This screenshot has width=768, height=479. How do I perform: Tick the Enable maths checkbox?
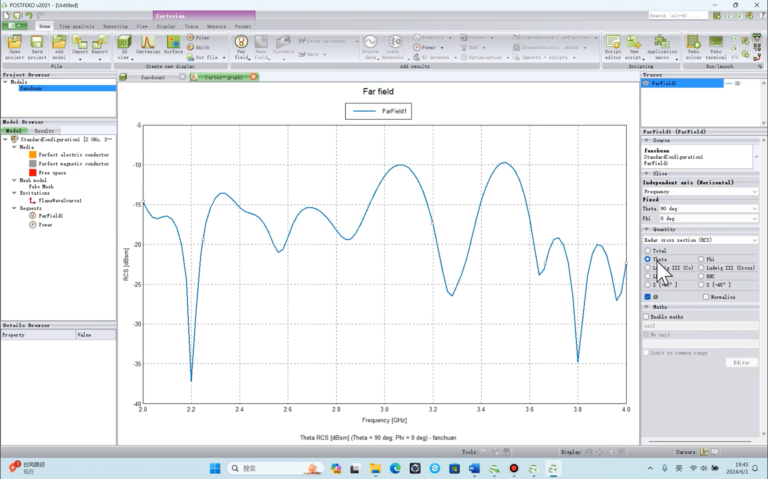[x=646, y=317]
